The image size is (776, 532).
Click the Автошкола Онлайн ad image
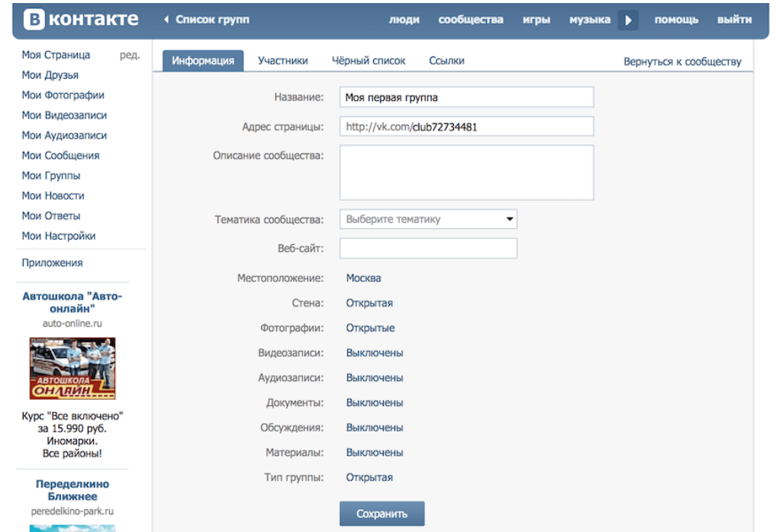click(72, 369)
